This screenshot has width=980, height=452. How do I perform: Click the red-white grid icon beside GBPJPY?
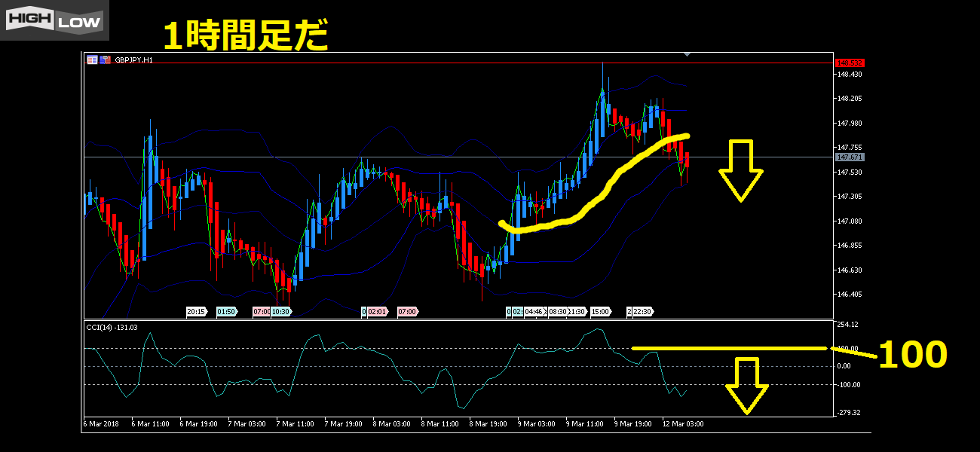pyautogui.click(x=92, y=60)
